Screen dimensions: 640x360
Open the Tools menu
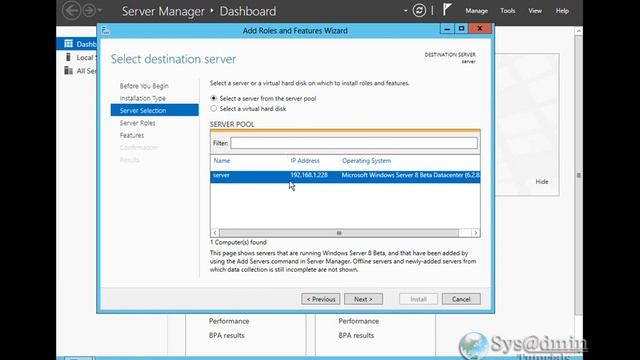(x=508, y=11)
